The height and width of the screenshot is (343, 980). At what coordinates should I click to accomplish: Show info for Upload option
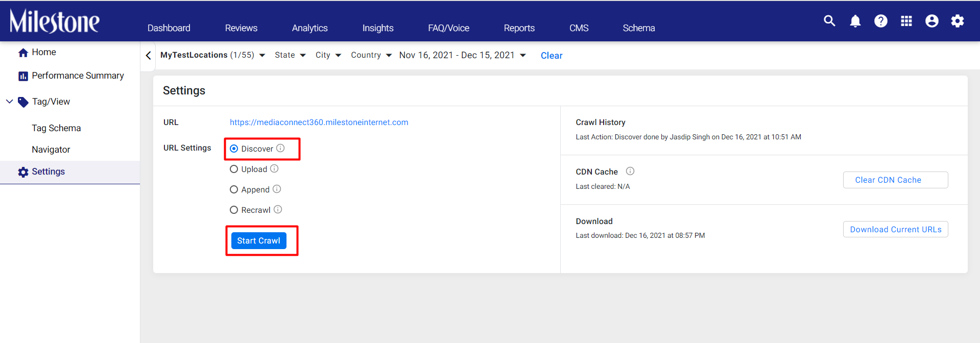[x=274, y=168]
